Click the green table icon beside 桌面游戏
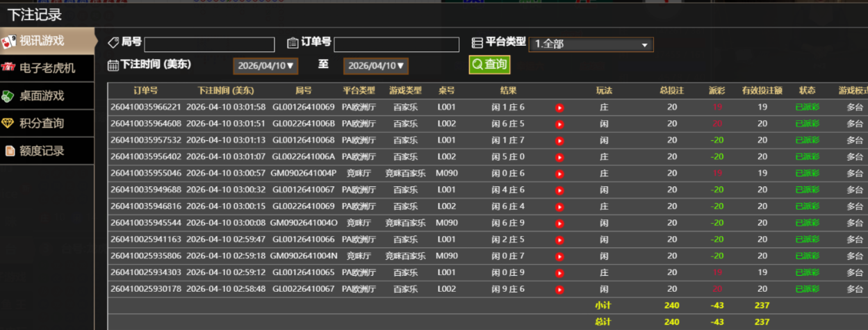The image size is (868, 330). coord(8,96)
